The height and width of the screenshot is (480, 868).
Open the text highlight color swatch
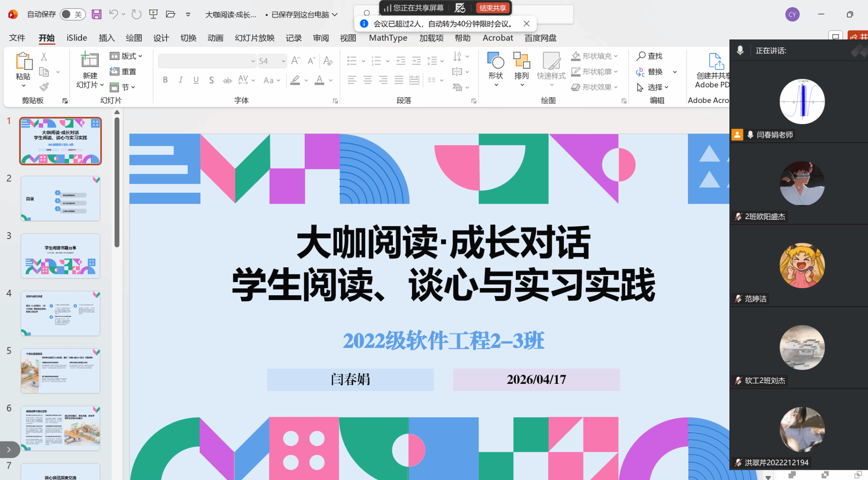coord(295,80)
